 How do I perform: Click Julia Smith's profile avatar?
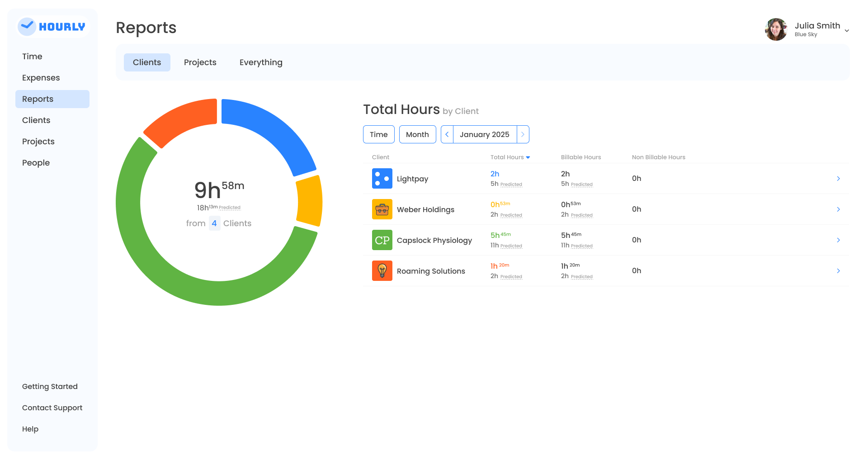pos(776,29)
